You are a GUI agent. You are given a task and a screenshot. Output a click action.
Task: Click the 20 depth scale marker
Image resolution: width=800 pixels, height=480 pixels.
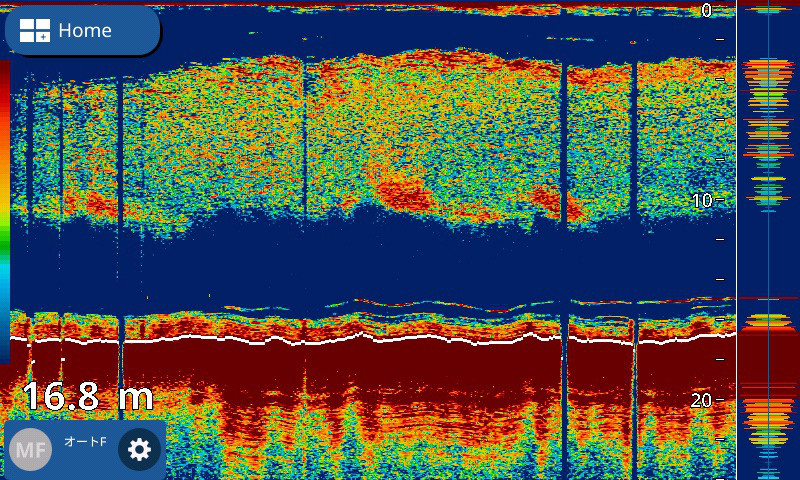(x=702, y=400)
